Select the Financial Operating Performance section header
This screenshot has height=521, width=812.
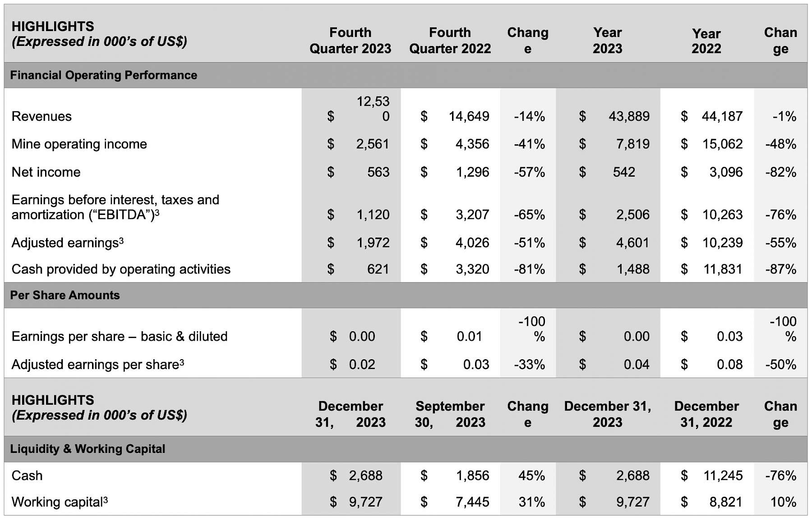pos(103,75)
